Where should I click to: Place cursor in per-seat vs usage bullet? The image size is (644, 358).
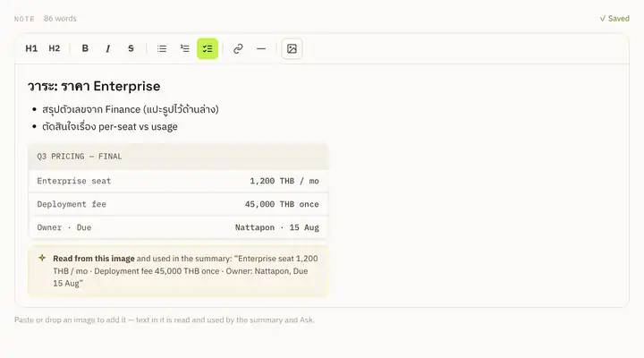tap(110, 126)
